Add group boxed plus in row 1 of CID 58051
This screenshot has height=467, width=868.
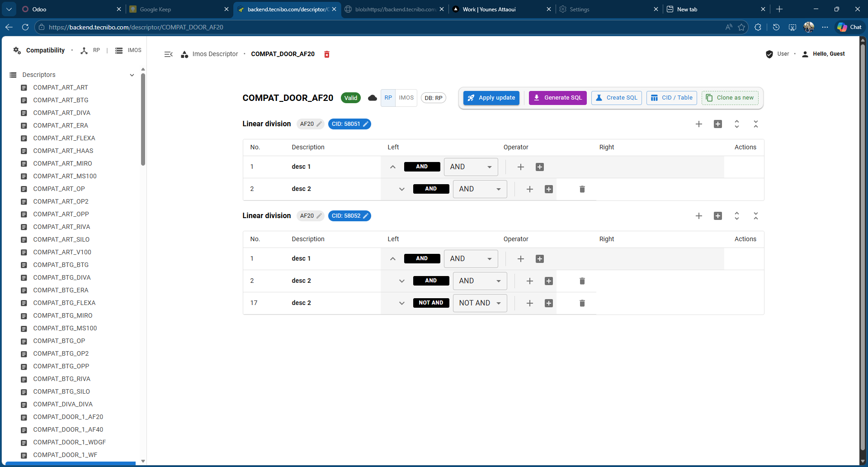[x=540, y=167]
